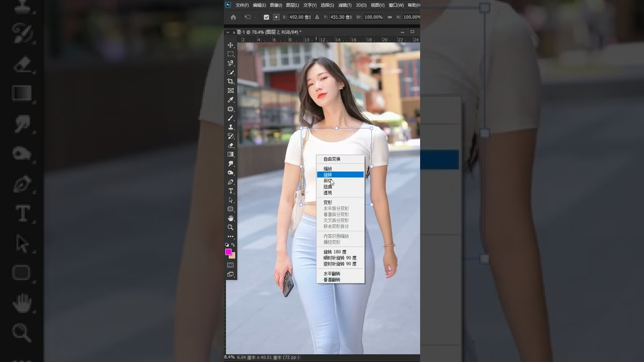Choose 顺时针旋转 90 度 menu item
Screen dimensions: 644x362
point(340,257)
